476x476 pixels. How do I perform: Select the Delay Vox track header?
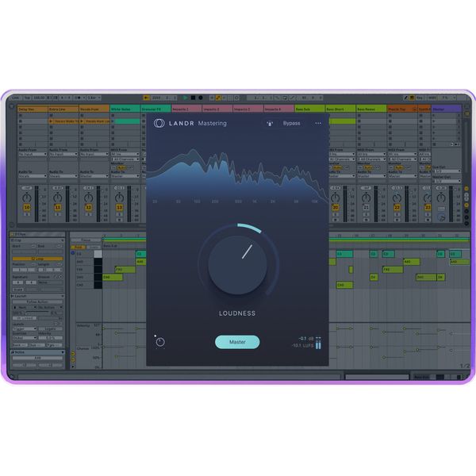33,109
